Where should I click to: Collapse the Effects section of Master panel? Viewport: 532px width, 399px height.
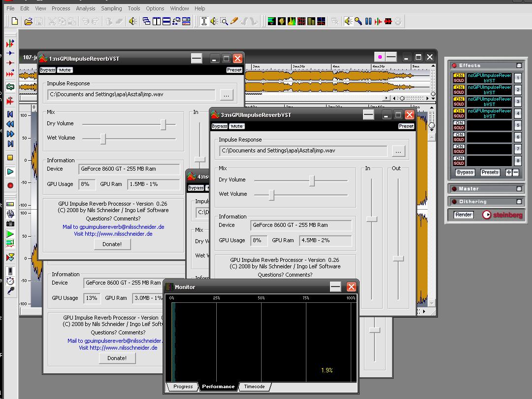(x=519, y=65)
